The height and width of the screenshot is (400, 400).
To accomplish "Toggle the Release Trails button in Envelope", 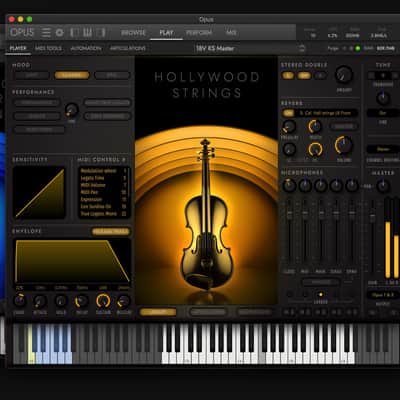I will click(x=111, y=231).
